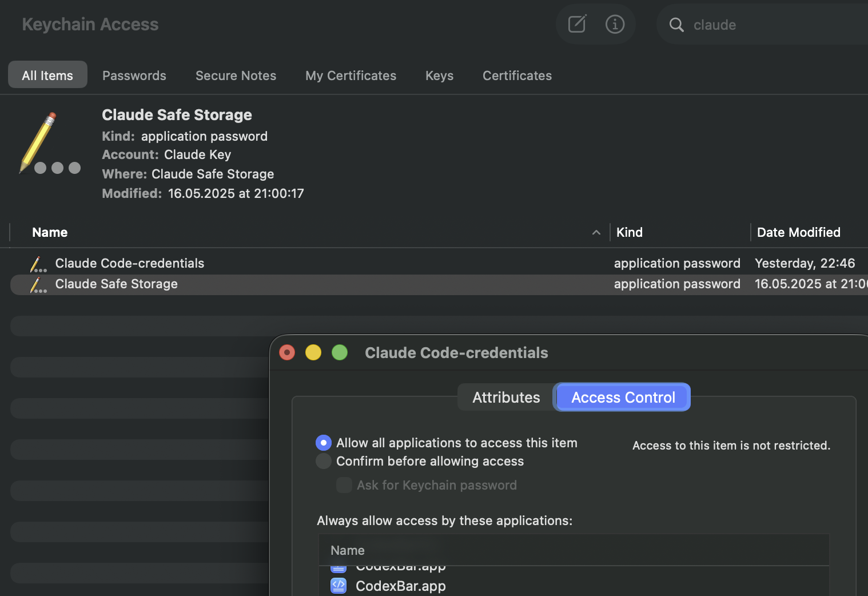Select the All Items tab
868x596 pixels.
point(47,75)
